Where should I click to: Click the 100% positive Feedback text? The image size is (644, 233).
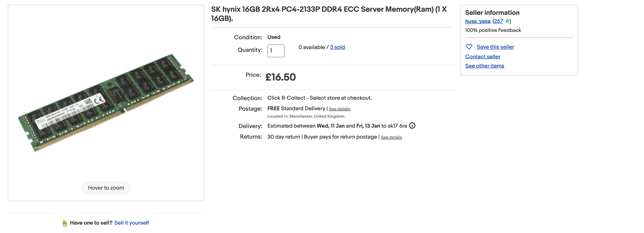pos(493,30)
